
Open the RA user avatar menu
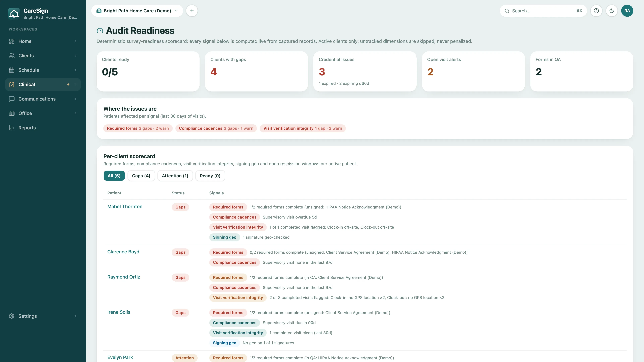coord(627,11)
